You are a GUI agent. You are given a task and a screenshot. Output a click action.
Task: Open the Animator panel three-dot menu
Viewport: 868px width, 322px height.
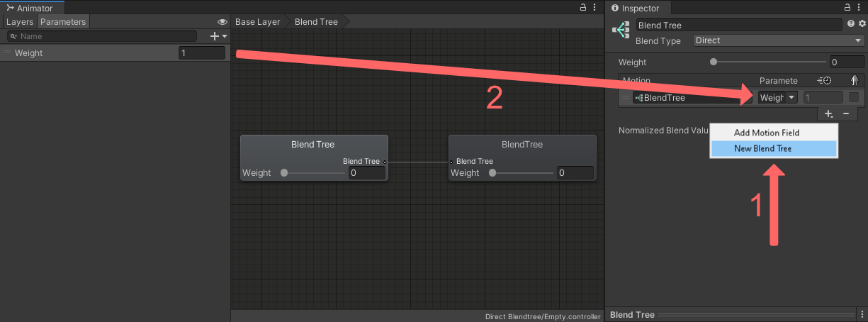[x=595, y=7]
